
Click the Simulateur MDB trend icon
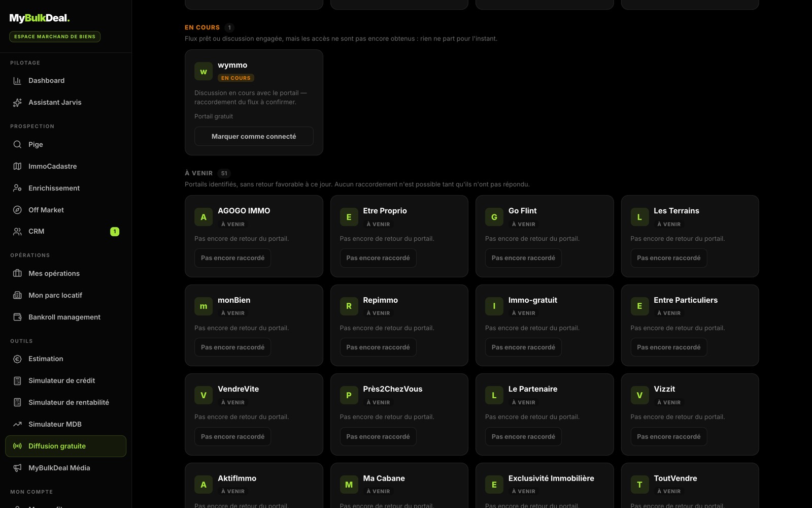pos(17,425)
